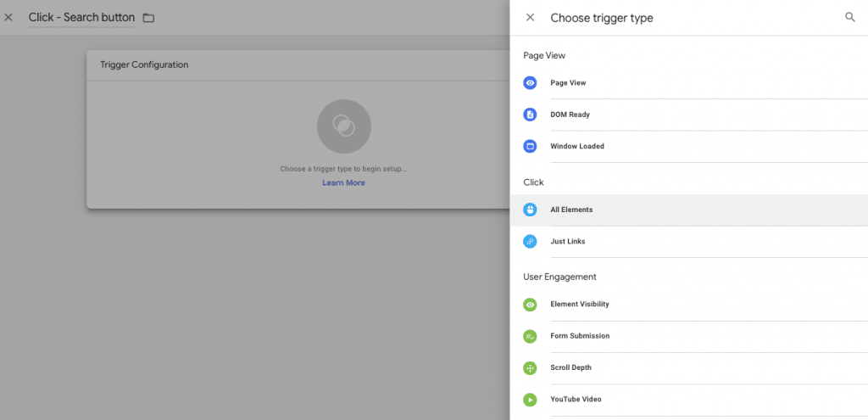Click the DOM Ready document icon
868x420 pixels.
pyautogui.click(x=530, y=115)
